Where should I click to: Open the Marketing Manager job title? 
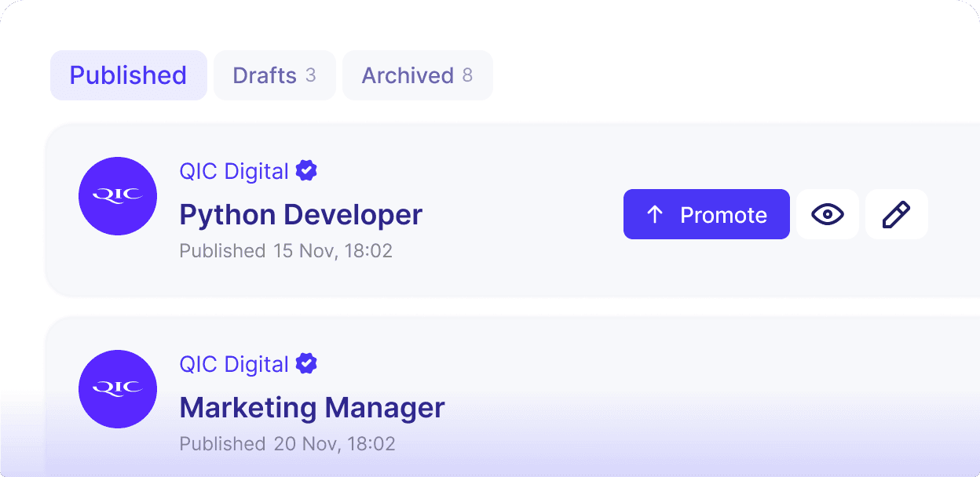point(312,408)
